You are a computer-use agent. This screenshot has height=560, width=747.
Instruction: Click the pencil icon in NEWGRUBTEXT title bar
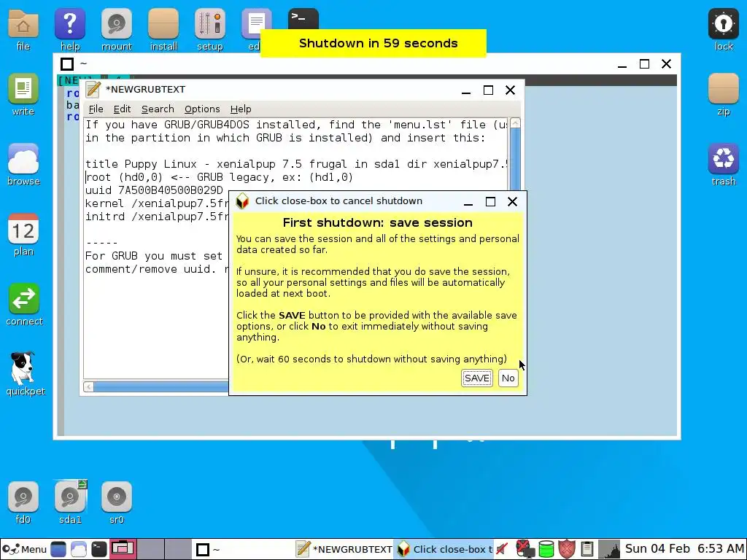[93, 90]
